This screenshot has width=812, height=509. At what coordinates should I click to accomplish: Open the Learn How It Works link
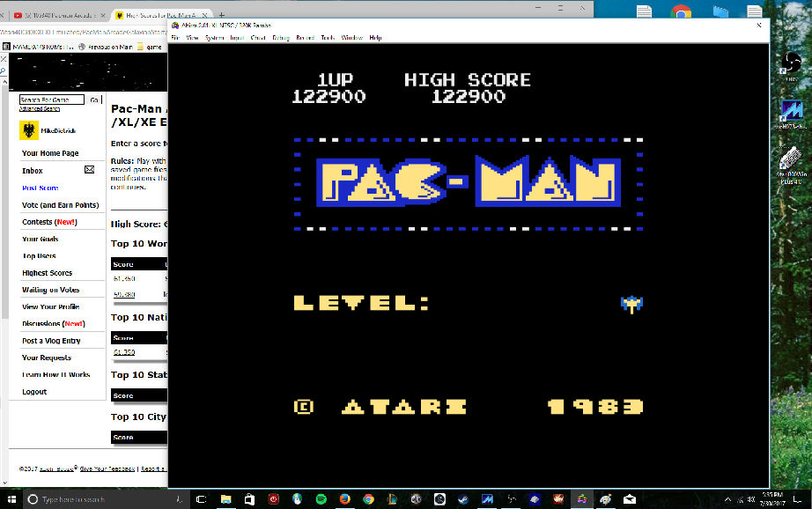56,375
